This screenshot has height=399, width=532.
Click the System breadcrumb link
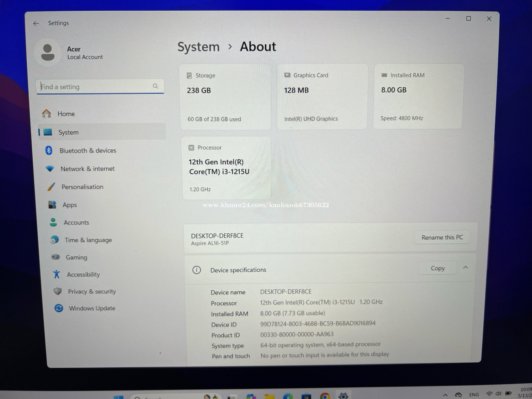(199, 47)
